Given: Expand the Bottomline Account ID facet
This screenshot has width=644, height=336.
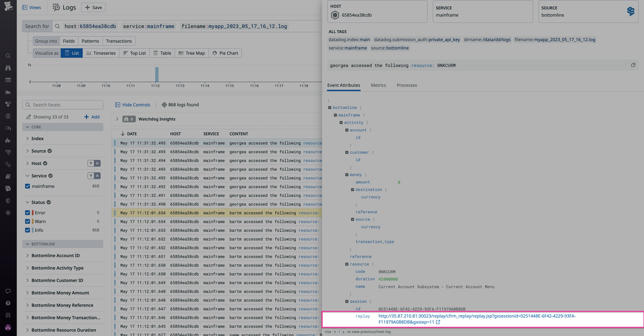Looking at the screenshot, I should (28, 255).
